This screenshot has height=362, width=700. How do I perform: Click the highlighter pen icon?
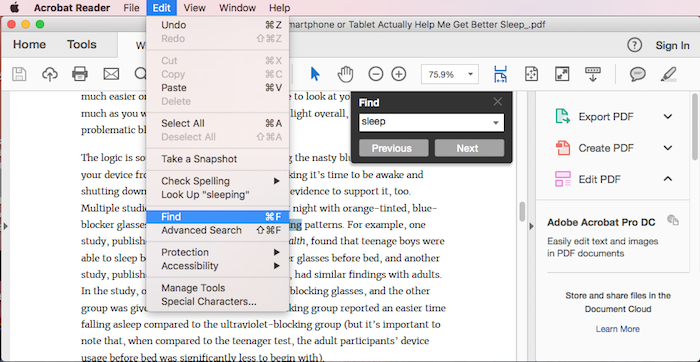668,74
